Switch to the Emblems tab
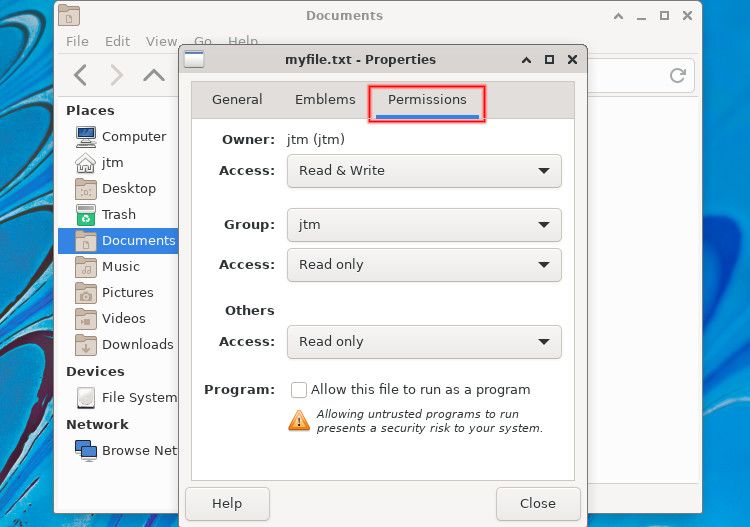Image resolution: width=750 pixels, height=527 pixels. pyautogui.click(x=325, y=99)
